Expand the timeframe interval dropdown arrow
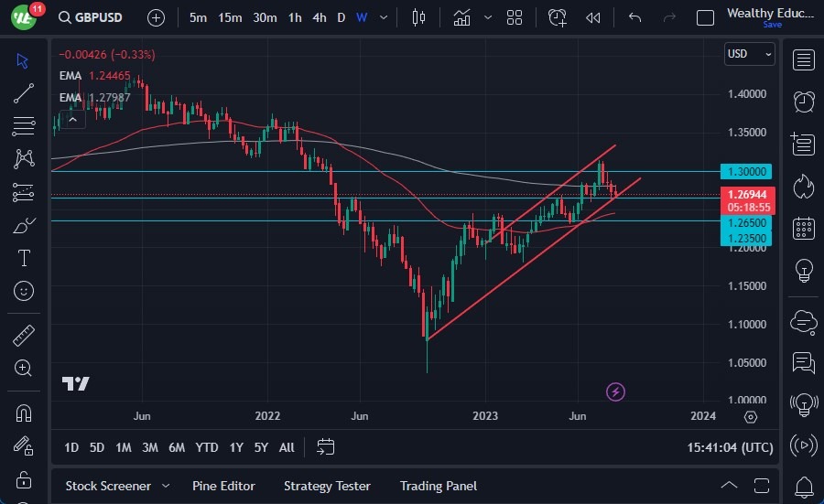 click(383, 17)
